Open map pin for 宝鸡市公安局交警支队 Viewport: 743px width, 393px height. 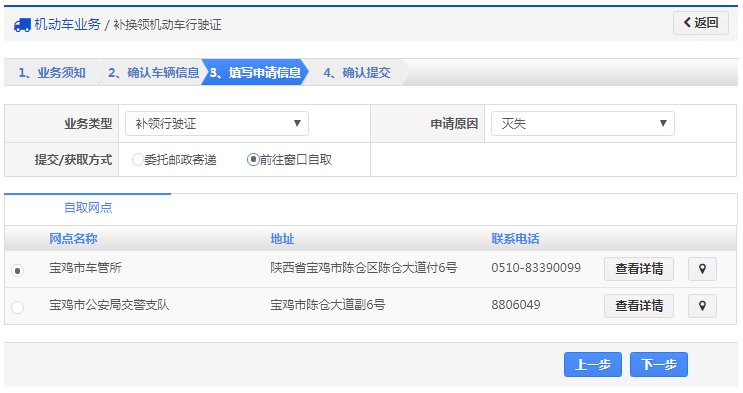[x=702, y=306]
